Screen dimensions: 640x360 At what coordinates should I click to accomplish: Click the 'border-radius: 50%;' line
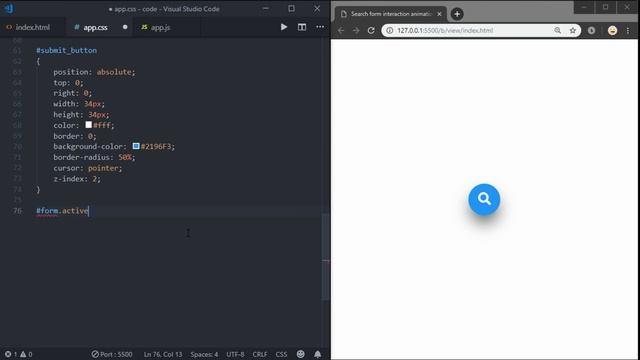click(x=94, y=157)
